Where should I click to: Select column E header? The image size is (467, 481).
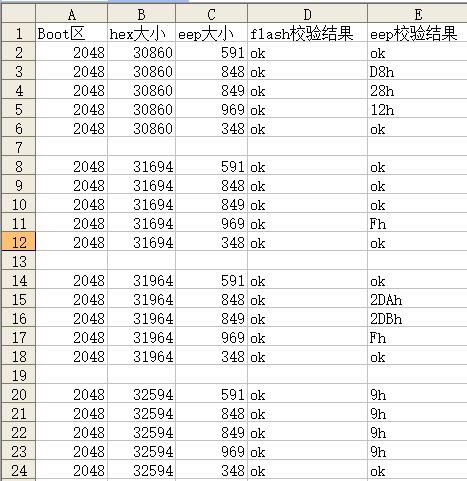(417, 14)
